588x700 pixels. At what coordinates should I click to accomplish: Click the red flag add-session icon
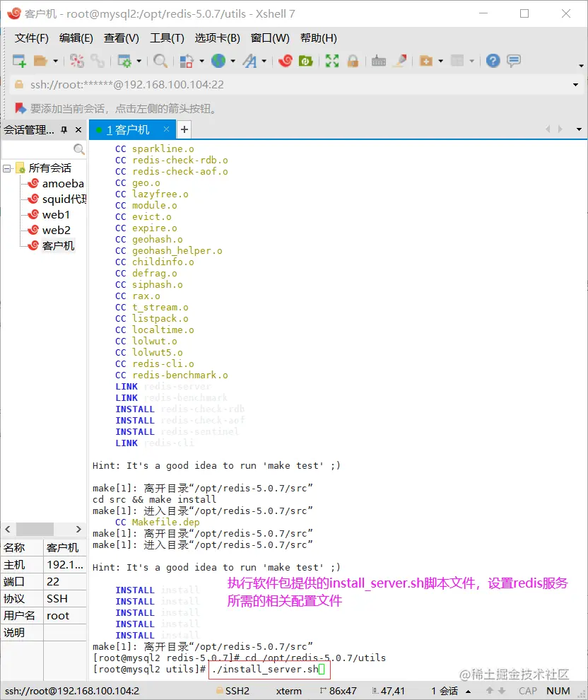click(20, 108)
